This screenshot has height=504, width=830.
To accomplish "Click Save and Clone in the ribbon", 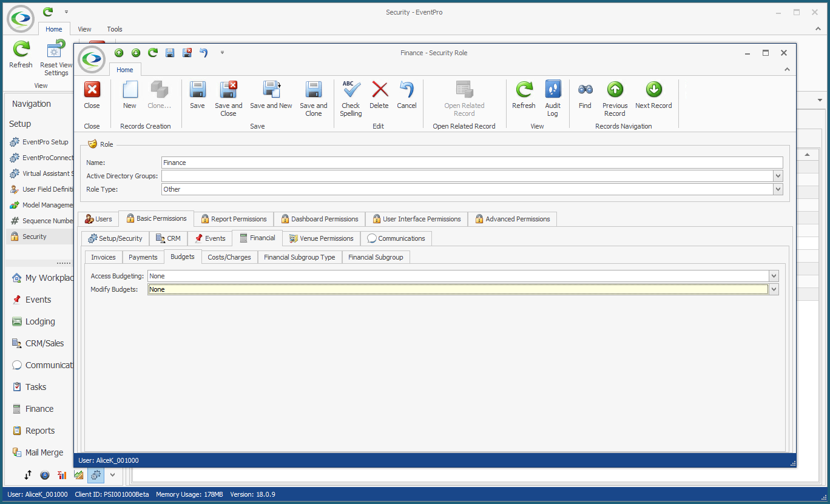I will 314,99.
